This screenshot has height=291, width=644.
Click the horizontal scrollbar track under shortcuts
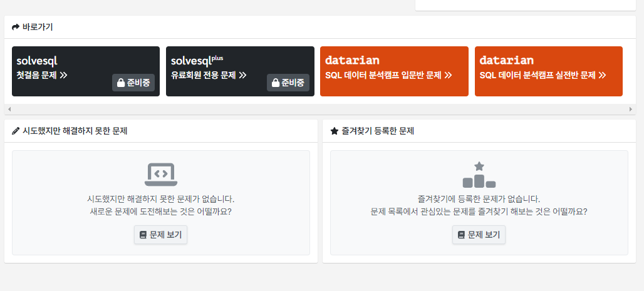[320, 109]
